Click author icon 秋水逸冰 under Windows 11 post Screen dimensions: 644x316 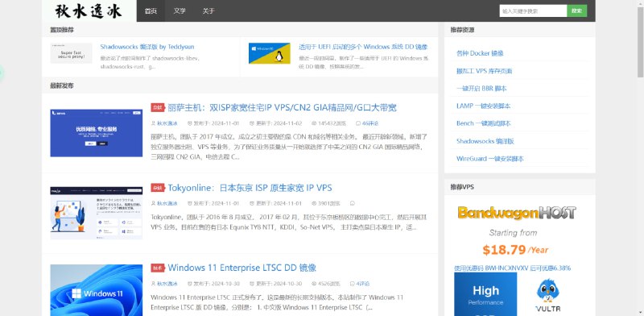pos(154,284)
